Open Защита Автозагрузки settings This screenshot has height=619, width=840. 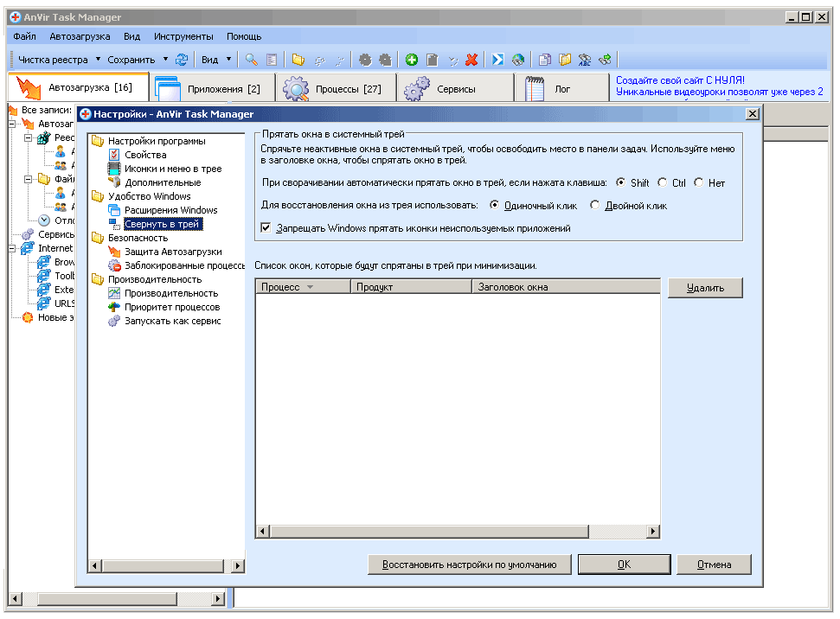coord(172,252)
